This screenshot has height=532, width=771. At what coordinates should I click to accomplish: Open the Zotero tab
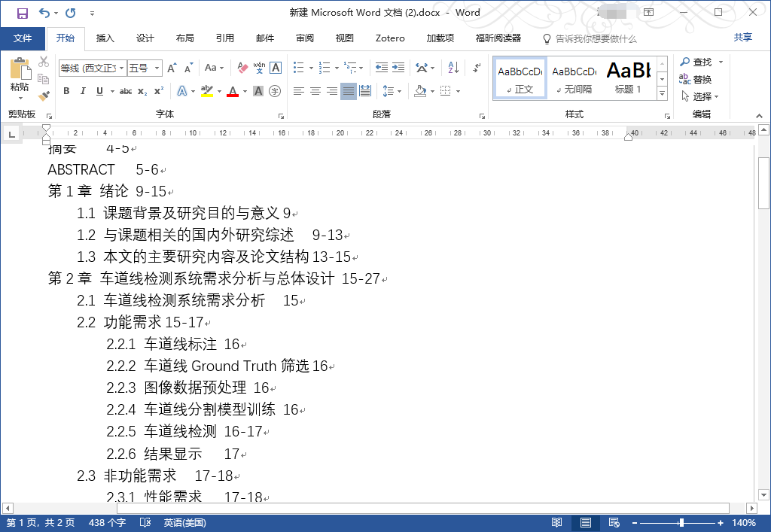click(x=390, y=38)
